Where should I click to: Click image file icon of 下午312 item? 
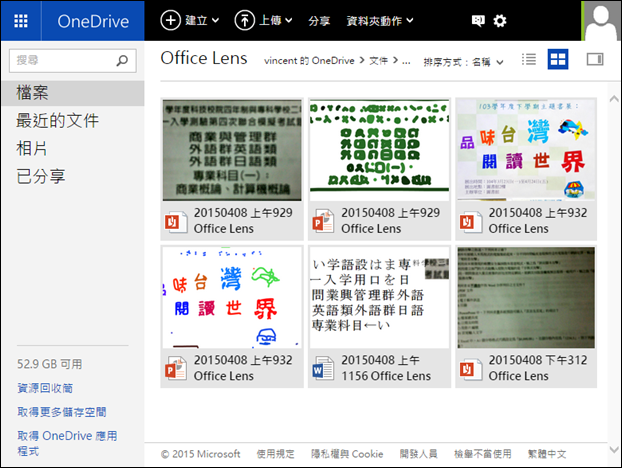click(470, 369)
